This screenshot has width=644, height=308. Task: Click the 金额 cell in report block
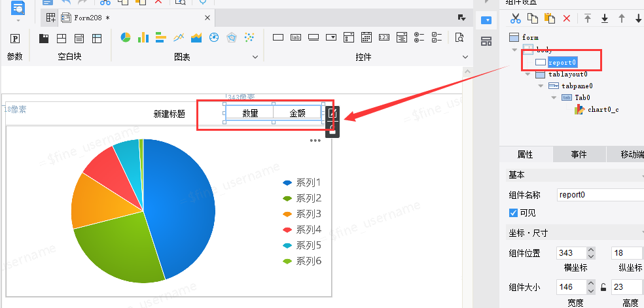coord(297,113)
